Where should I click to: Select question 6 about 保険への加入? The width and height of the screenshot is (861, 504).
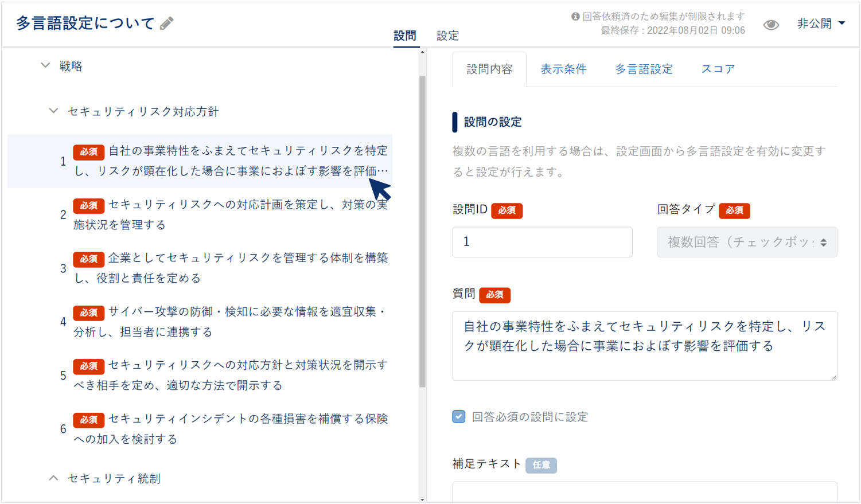(x=200, y=429)
